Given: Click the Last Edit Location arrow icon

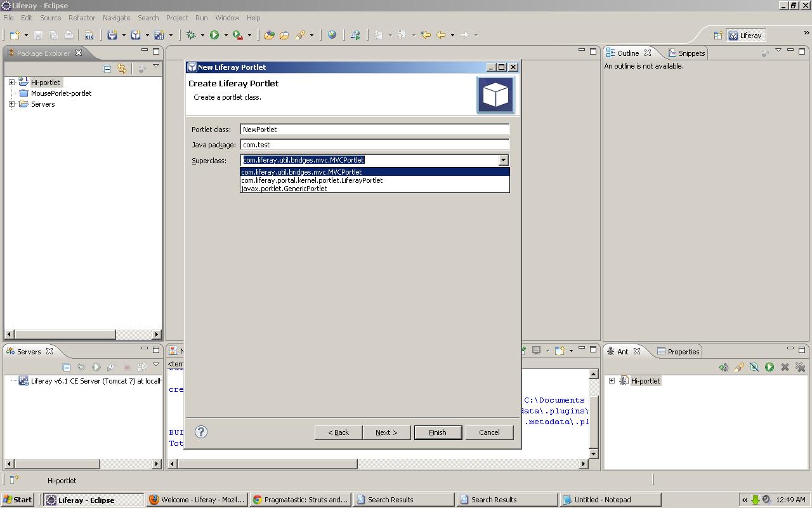Looking at the screenshot, I should click(426, 35).
